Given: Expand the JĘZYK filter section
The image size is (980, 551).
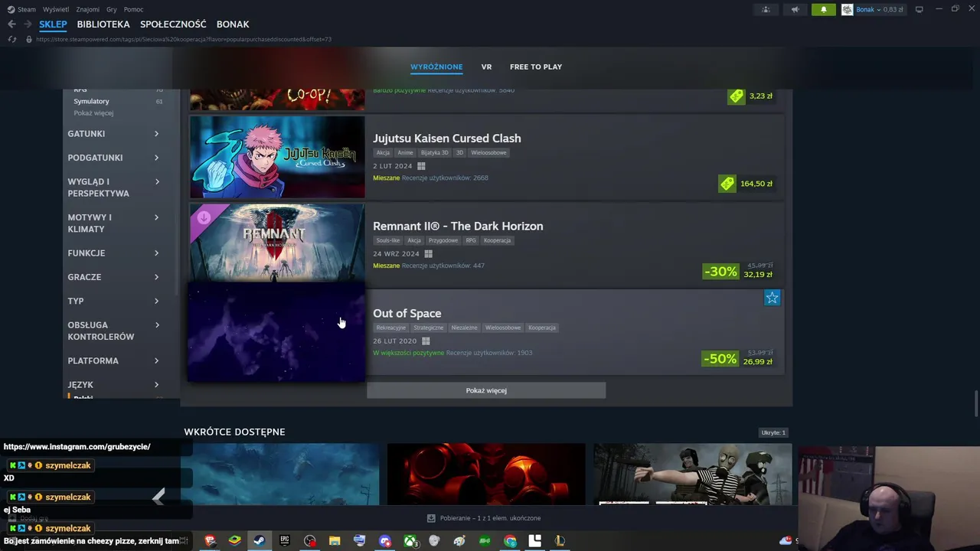Looking at the screenshot, I should tap(113, 385).
